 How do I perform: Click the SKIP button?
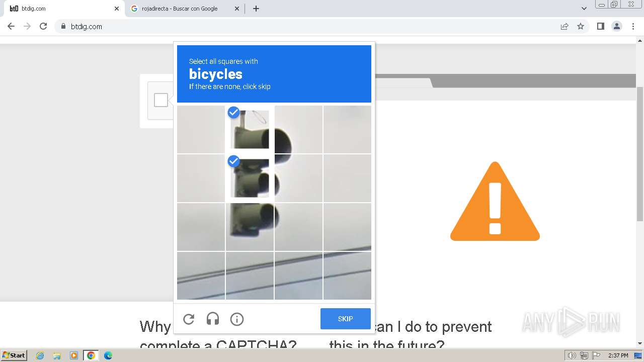(346, 319)
